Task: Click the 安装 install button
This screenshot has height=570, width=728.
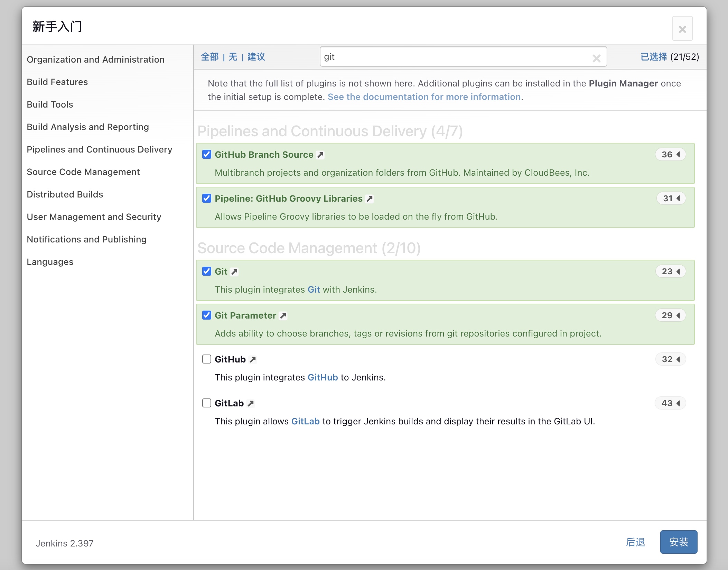Action: [x=678, y=542]
